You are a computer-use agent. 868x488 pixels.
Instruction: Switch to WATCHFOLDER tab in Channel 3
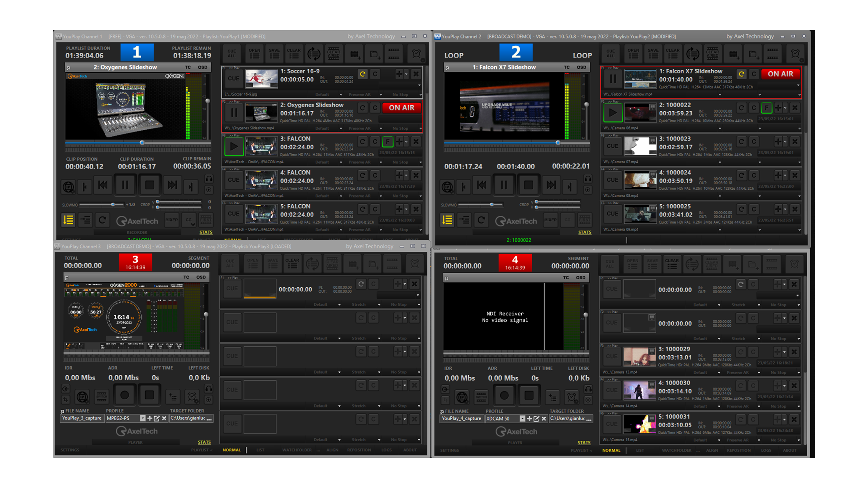pos(297,450)
